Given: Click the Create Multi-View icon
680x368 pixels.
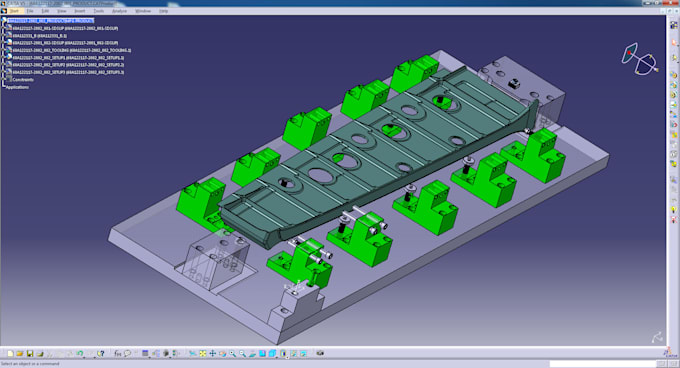Looking at the screenshot, I should point(262,354).
